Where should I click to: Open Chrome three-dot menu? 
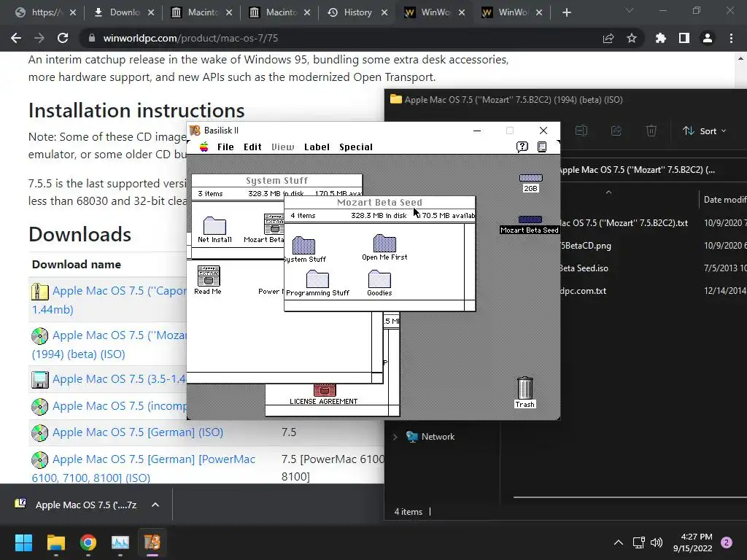[x=731, y=38]
